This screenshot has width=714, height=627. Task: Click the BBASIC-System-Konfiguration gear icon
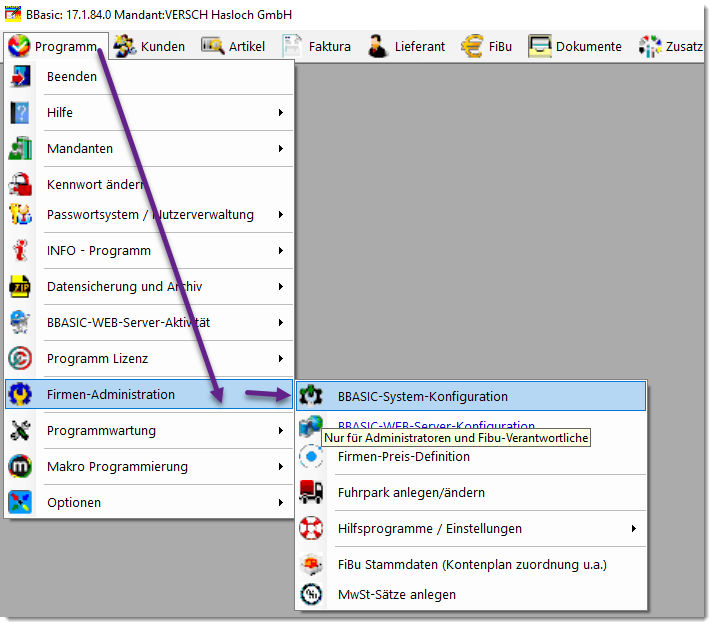311,396
